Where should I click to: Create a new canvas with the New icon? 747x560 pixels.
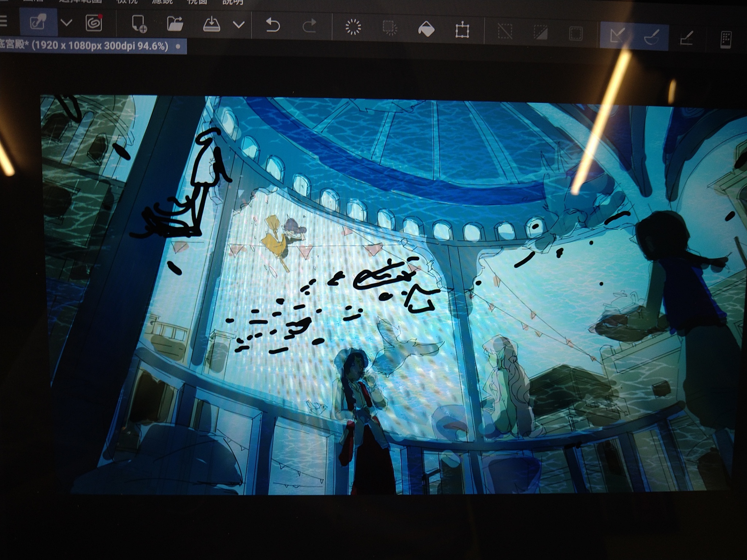(139, 24)
